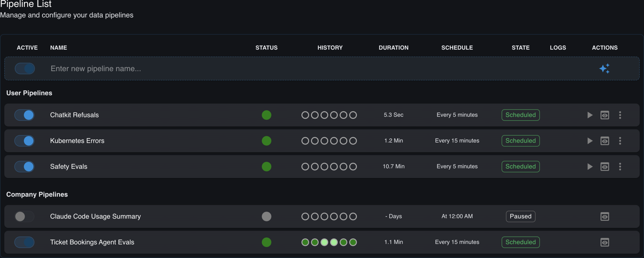Click the Paused badge for Claude Code Usage Summary
This screenshot has width=644, height=258.
[x=521, y=217]
